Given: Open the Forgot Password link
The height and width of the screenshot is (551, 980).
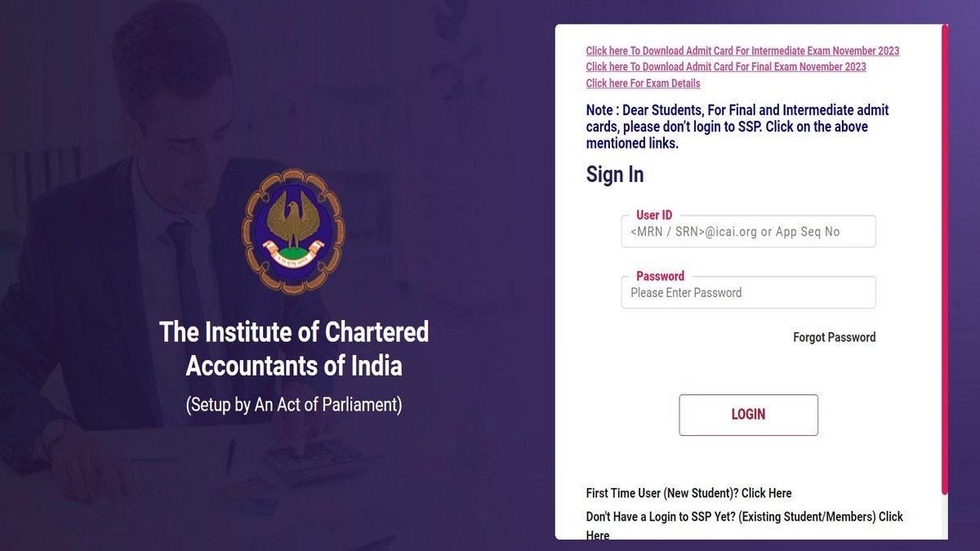Looking at the screenshot, I should (x=834, y=336).
